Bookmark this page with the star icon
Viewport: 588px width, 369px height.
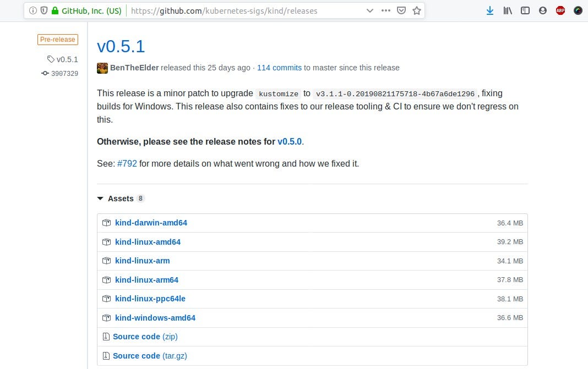(x=417, y=11)
